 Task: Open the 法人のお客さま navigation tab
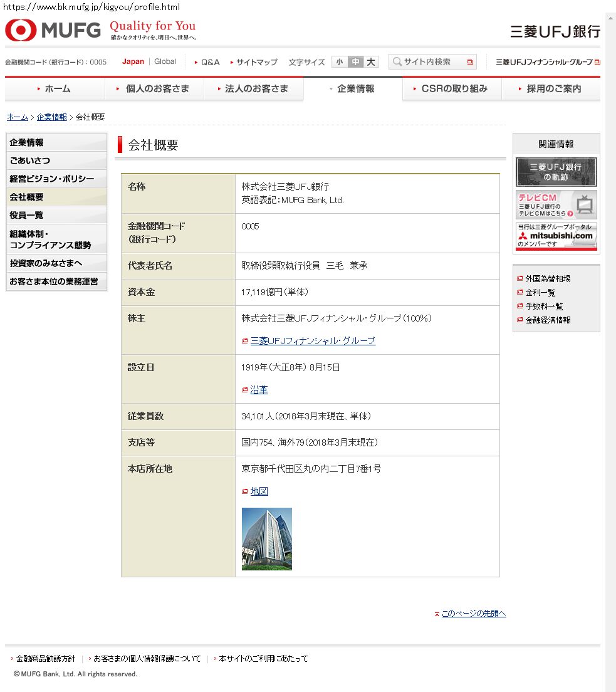[254, 89]
